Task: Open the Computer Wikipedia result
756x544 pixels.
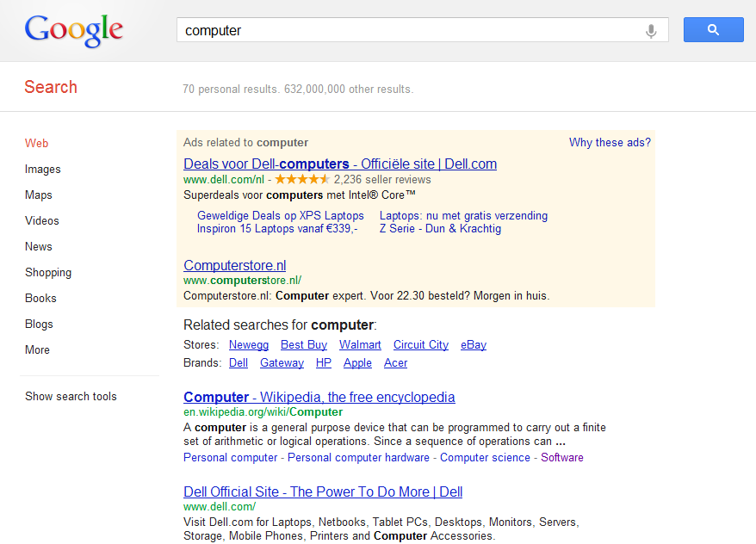Action: click(319, 398)
